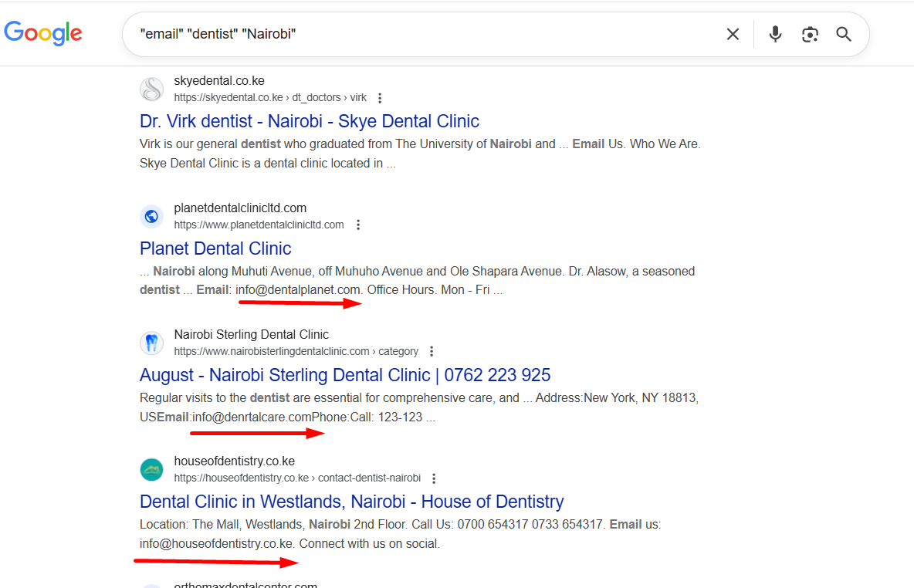The height and width of the screenshot is (588, 914).
Task: Open the Planet Dental Clinic result
Action: (x=215, y=248)
